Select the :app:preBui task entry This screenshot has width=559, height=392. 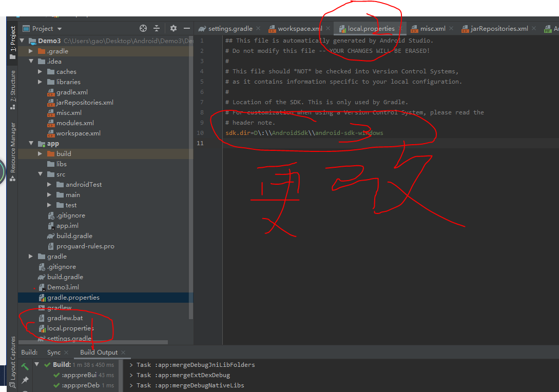pyautogui.click(x=84, y=375)
